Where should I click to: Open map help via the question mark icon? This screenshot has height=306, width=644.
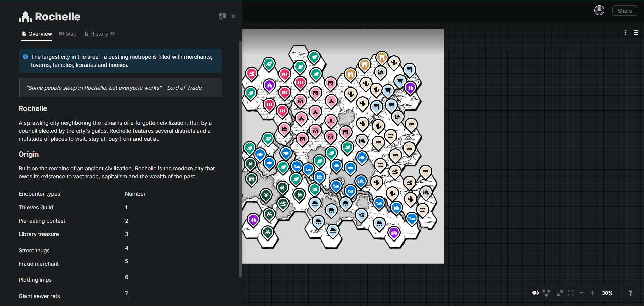[631, 293]
